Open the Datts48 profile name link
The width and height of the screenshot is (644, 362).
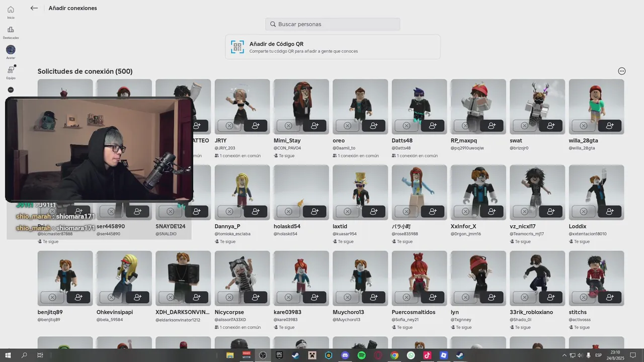tap(402, 141)
